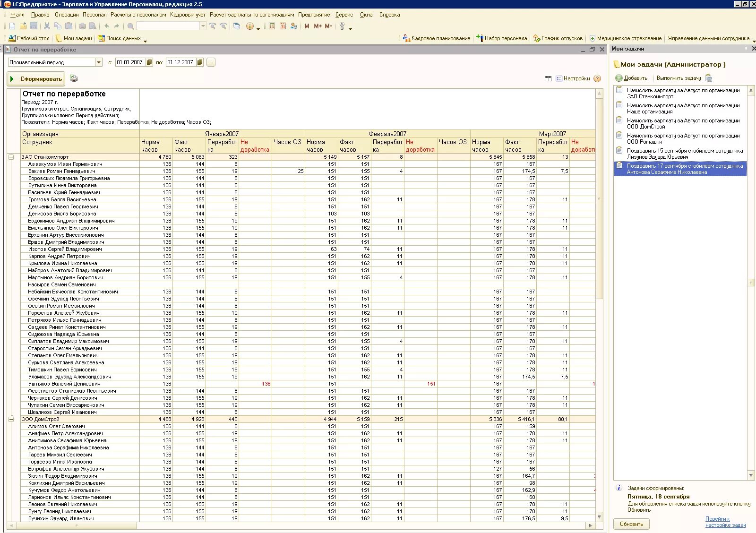The width and height of the screenshot is (756, 533).
Task: Open Набор персонала toolbar item
Action: [x=501, y=38]
